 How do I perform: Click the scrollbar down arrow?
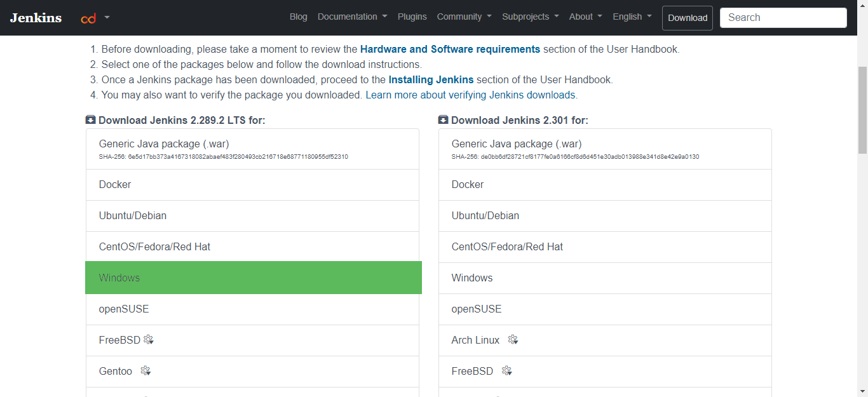click(x=862, y=391)
